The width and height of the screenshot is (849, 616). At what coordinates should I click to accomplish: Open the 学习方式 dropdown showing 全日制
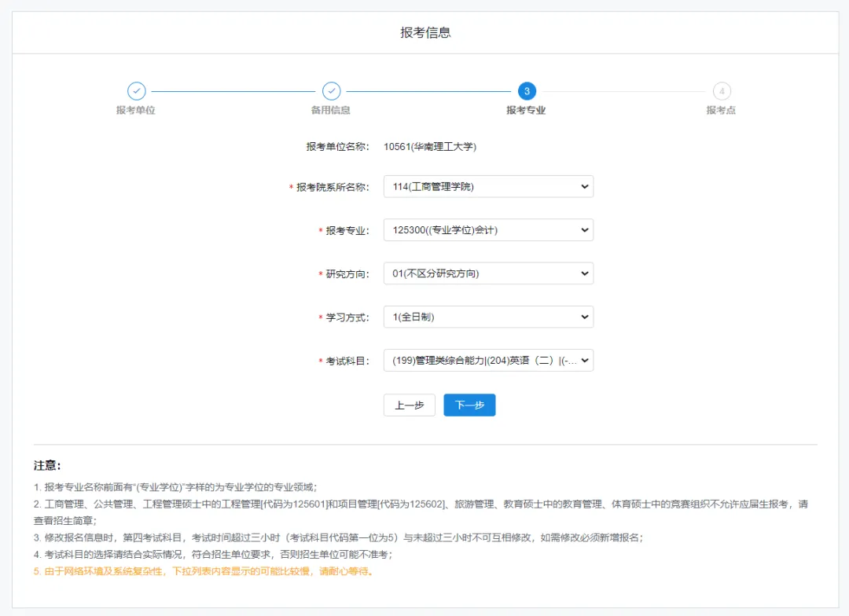pyautogui.click(x=488, y=317)
